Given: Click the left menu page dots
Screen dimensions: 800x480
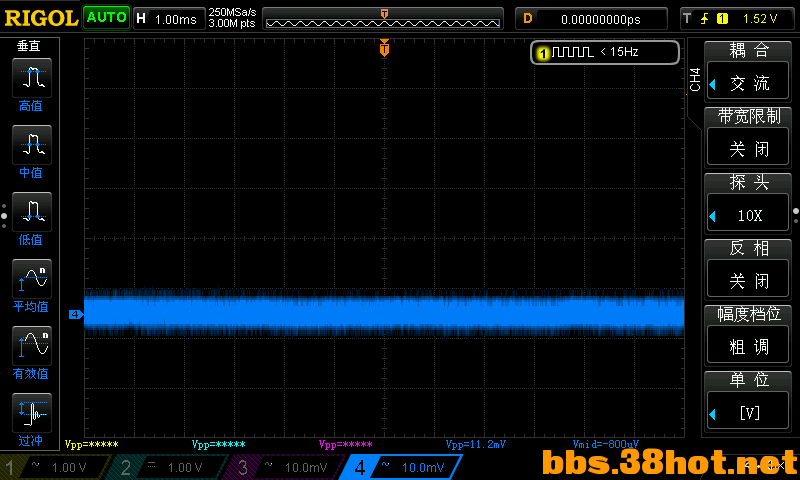Looking at the screenshot, I should 4,216.
